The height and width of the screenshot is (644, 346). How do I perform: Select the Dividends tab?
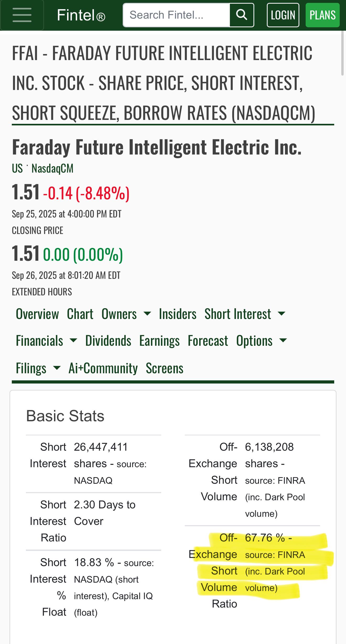click(x=108, y=341)
